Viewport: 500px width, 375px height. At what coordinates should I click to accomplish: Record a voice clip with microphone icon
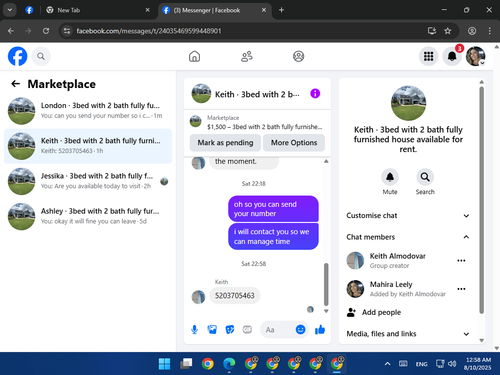coord(194,330)
